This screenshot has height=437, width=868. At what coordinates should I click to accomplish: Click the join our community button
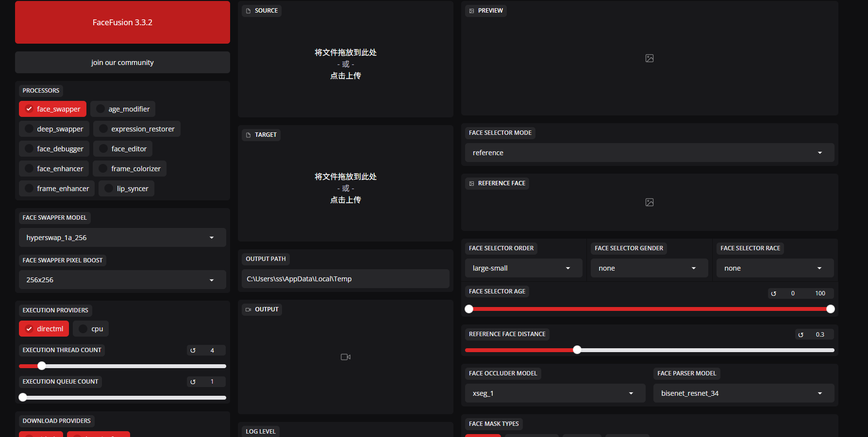(122, 63)
